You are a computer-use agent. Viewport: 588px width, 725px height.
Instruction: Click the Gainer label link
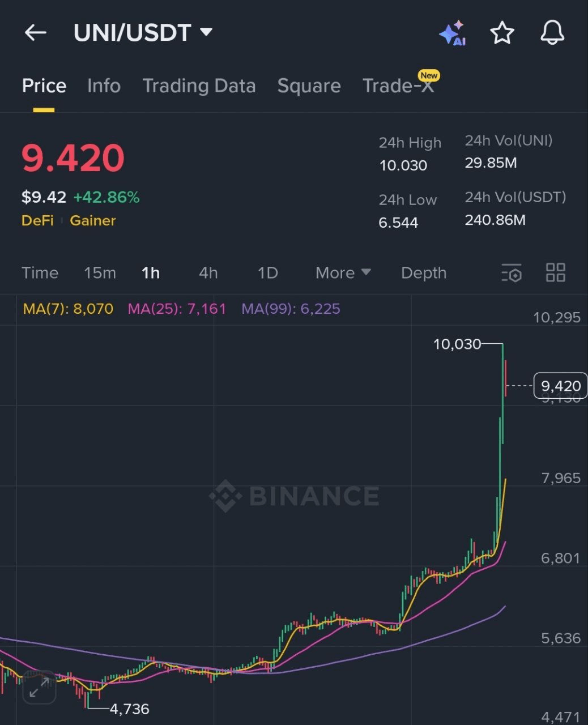(x=92, y=220)
